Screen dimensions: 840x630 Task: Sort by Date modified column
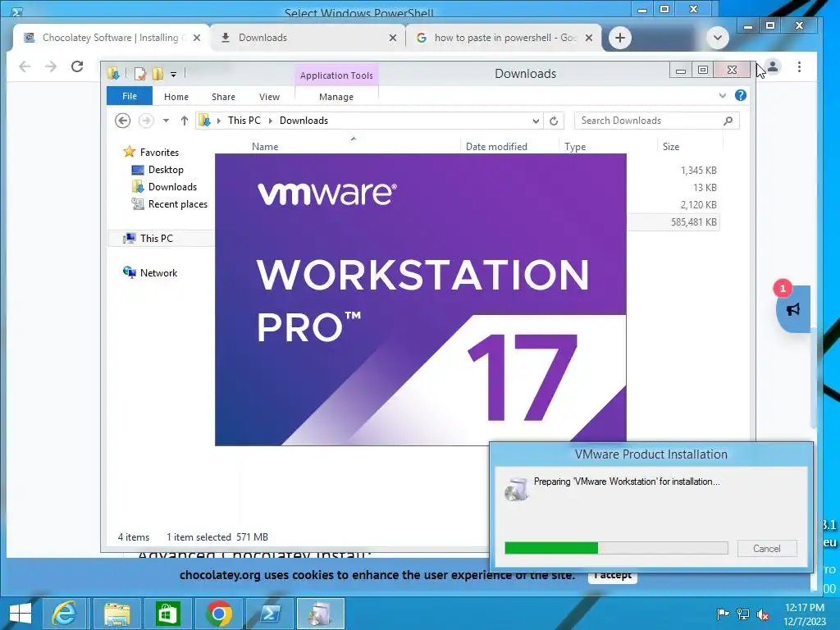(496, 146)
